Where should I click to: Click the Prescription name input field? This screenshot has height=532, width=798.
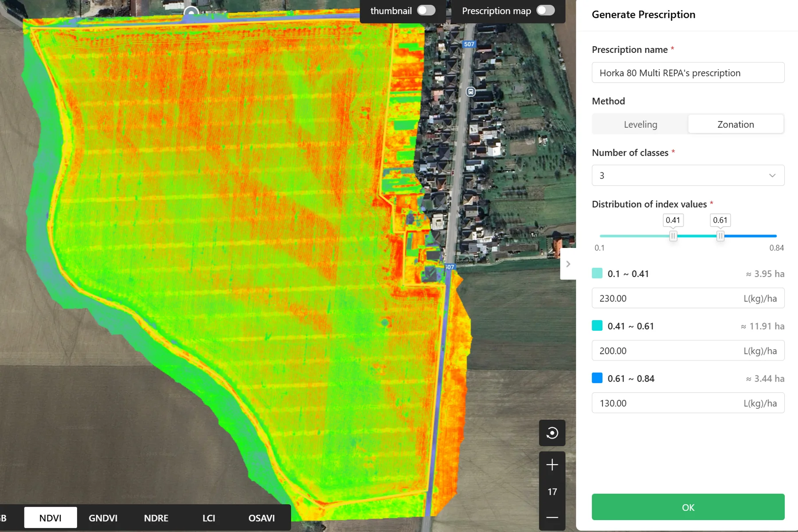(688, 73)
